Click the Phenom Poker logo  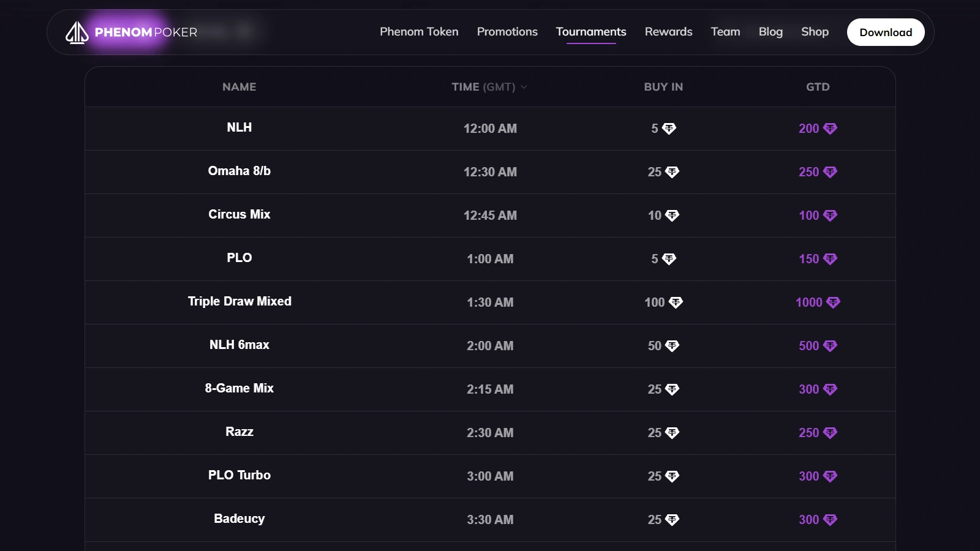click(131, 32)
